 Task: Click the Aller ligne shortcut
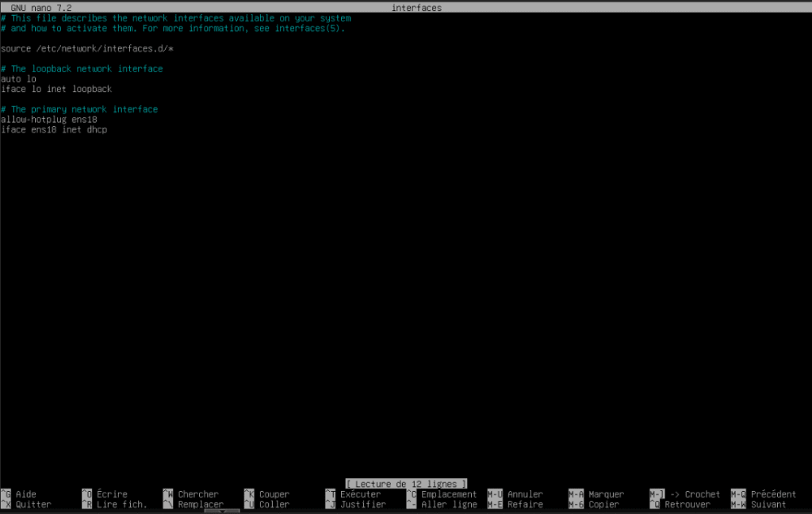click(448, 504)
